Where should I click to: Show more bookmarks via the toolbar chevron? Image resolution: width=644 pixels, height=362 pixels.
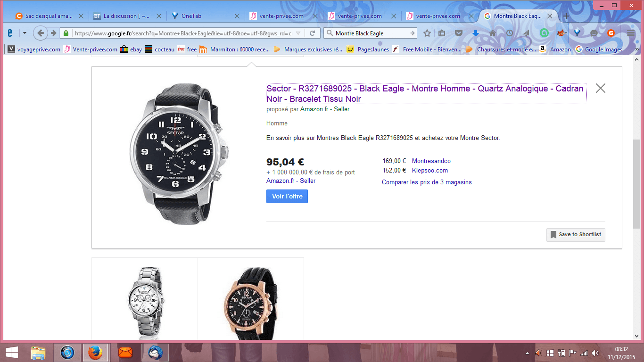tap(636, 49)
